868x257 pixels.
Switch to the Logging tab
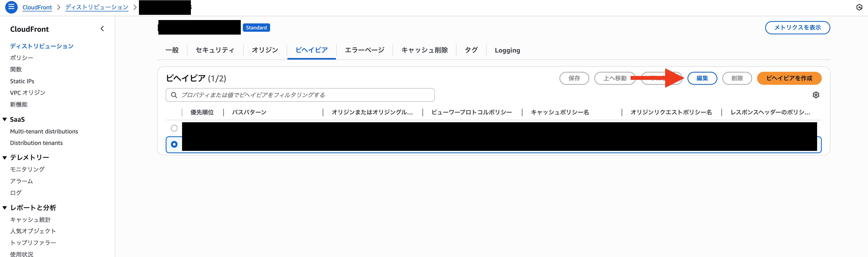click(x=507, y=50)
